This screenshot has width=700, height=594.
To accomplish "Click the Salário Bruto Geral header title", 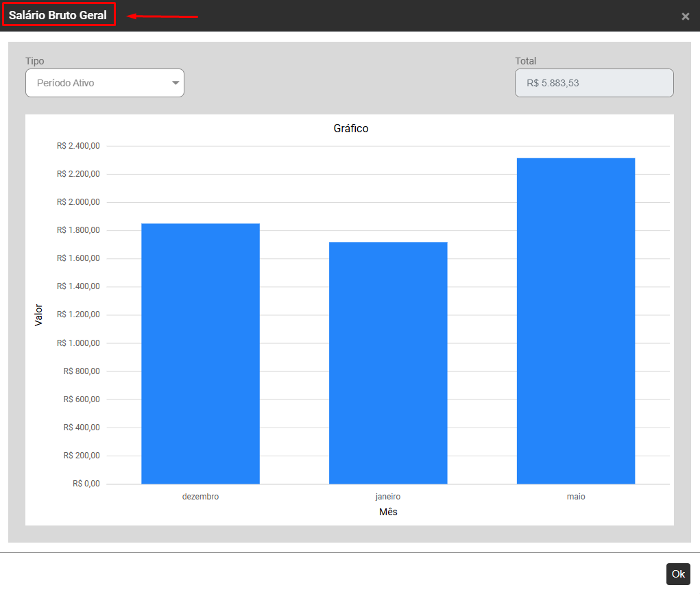I will (58, 15).
